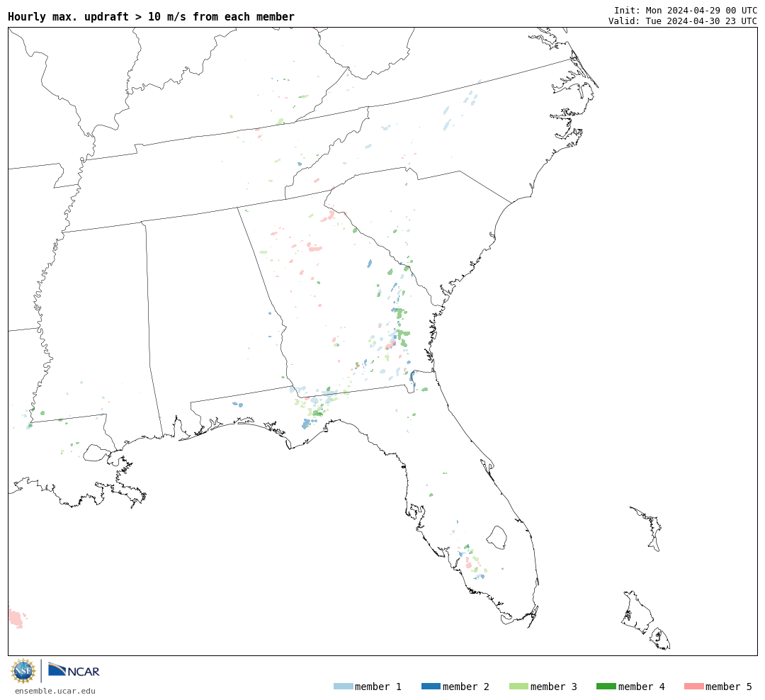Click the member 3 light green swatch
Image resolution: width=765 pixels, height=700 pixels.
518,686
